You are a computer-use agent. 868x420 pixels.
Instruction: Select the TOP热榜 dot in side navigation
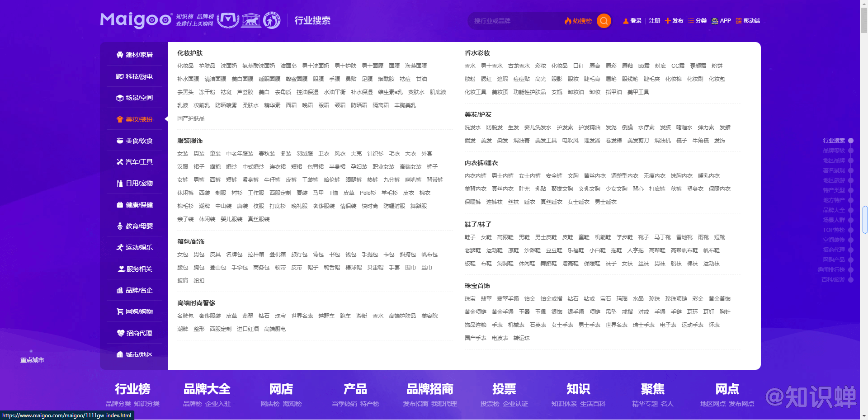851,230
